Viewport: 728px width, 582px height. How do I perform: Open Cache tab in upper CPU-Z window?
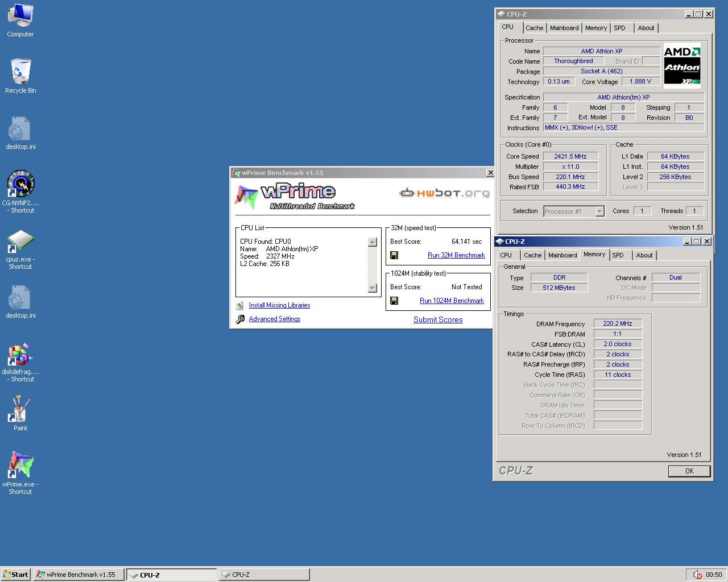tap(534, 28)
